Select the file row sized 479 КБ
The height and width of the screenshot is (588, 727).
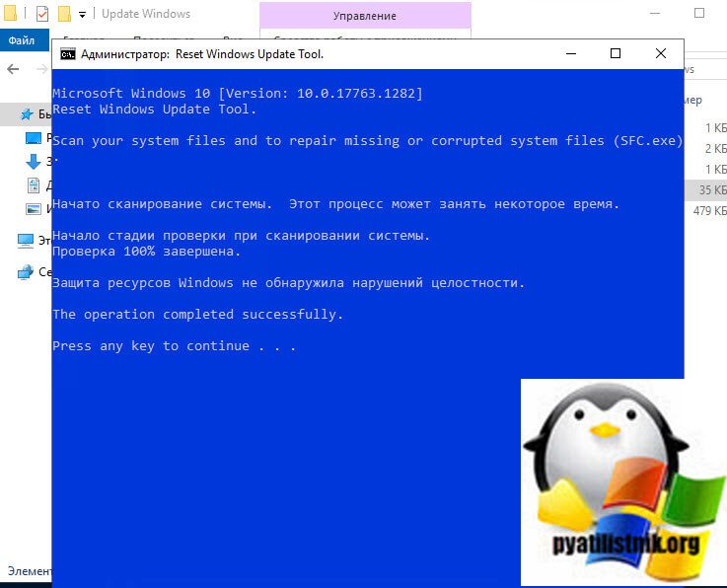[x=705, y=210]
